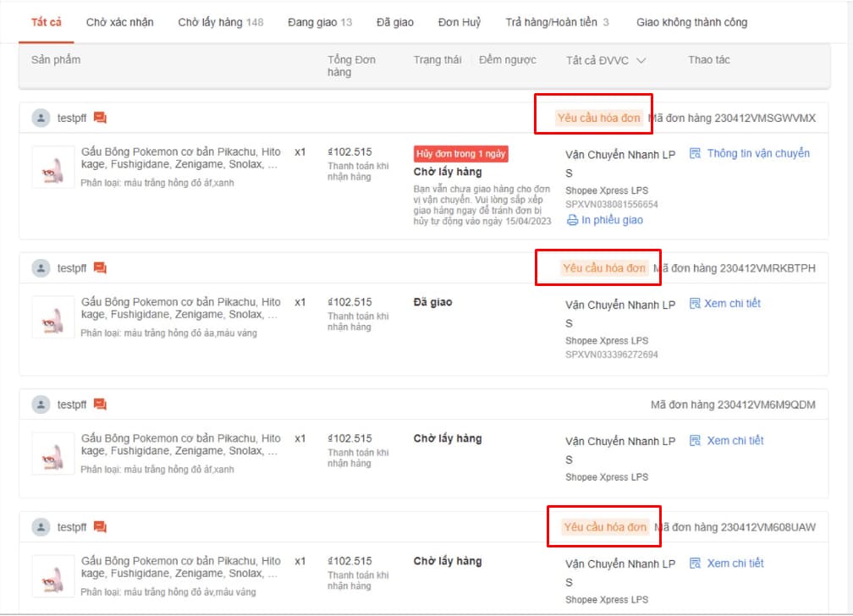Screen dimensions: 853x616
Task: Click the Thông tin vận chuyển icon
Action: pyautogui.click(x=696, y=154)
